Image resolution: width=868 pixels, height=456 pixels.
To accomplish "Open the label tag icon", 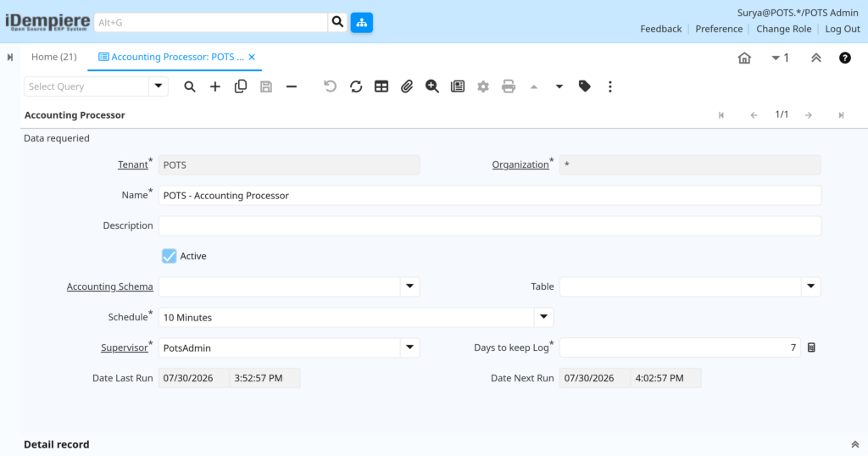I will click(x=585, y=86).
